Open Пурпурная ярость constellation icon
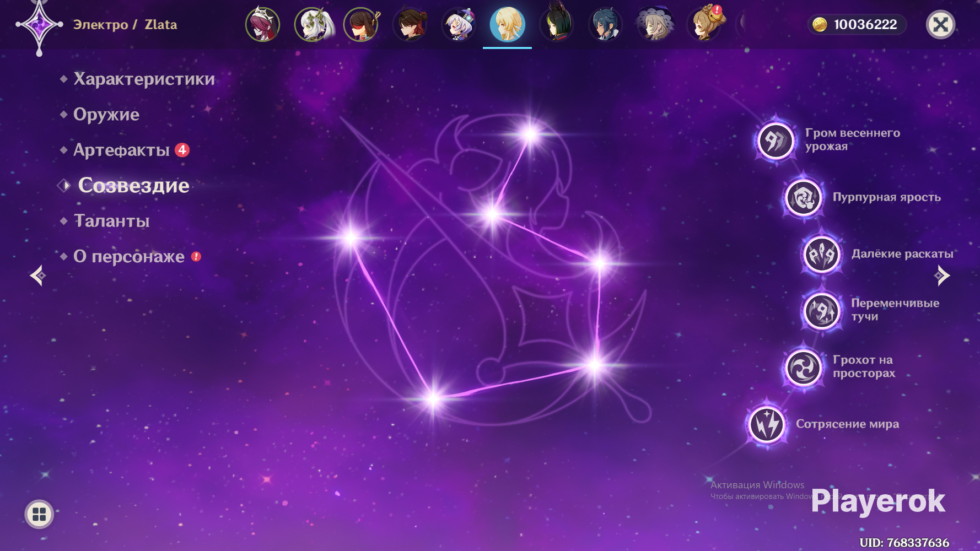The height and width of the screenshot is (551, 980). (803, 197)
